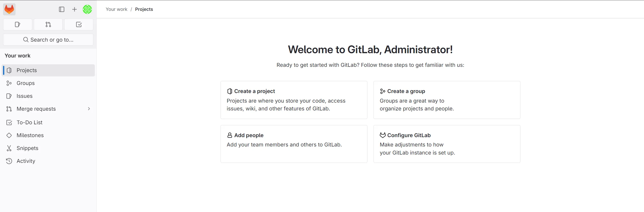Click the Your work breadcrumb link

pyautogui.click(x=117, y=9)
